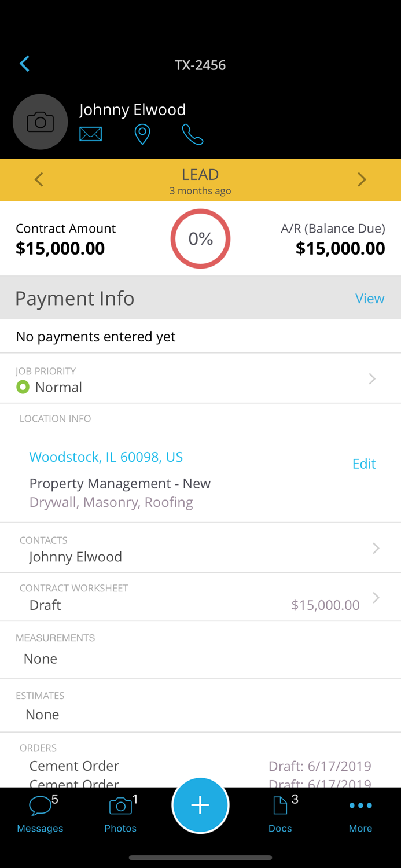
Task: Click the location pin icon under Johnny Elwood
Action: pos(142,133)
